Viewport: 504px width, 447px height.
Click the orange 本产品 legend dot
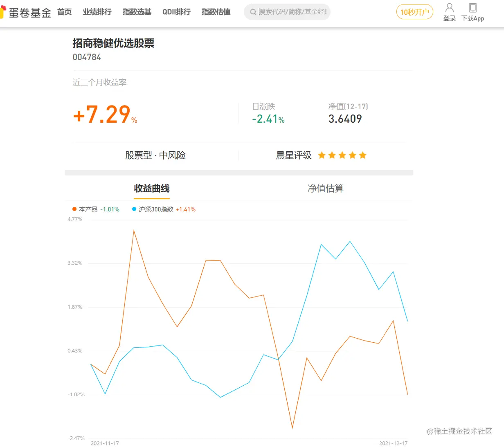pos(74,209)
